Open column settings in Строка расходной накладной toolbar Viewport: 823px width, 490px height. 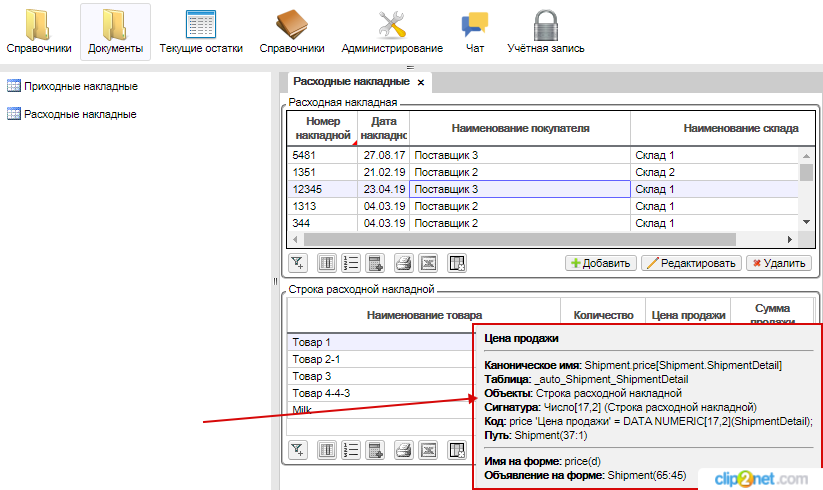(327, 450)
